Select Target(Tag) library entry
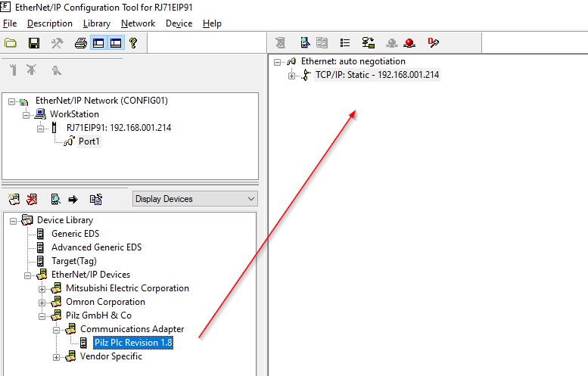 click(x=74, y=261)
